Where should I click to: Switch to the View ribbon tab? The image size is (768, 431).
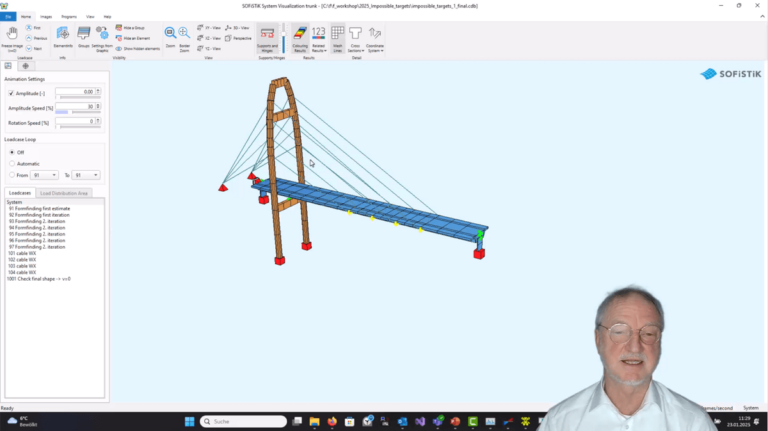click(90, 17)
